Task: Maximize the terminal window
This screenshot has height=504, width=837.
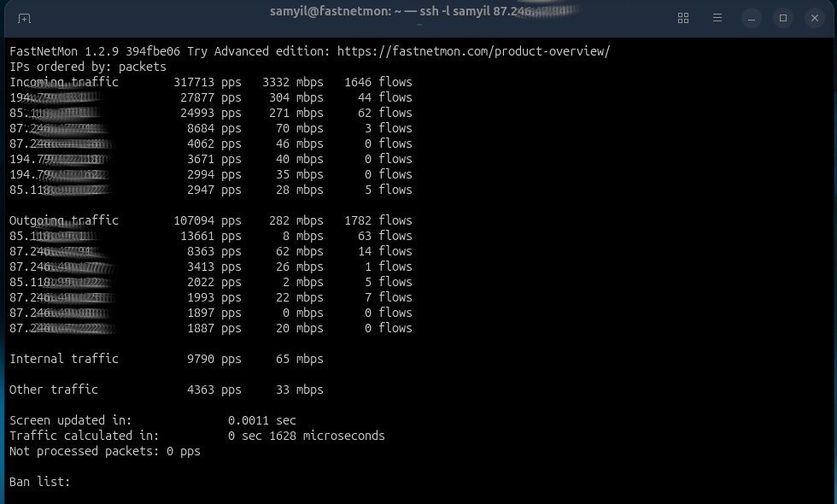Action: [783, 18]
